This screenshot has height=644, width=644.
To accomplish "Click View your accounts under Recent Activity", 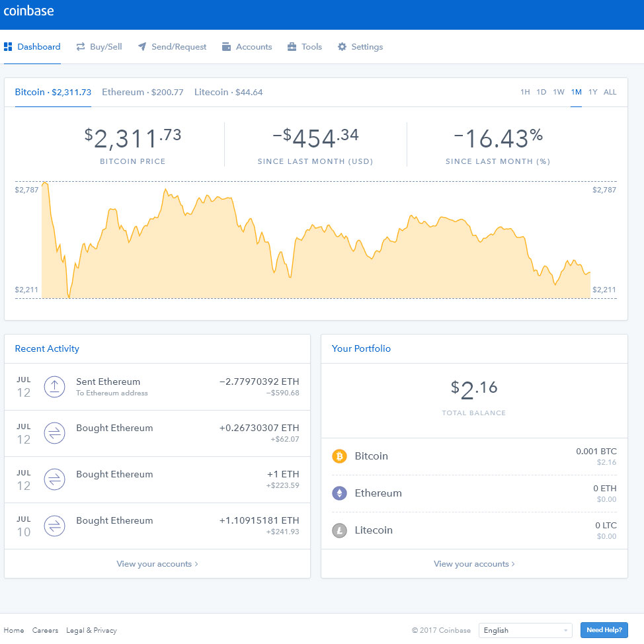I will coord(157,564).
